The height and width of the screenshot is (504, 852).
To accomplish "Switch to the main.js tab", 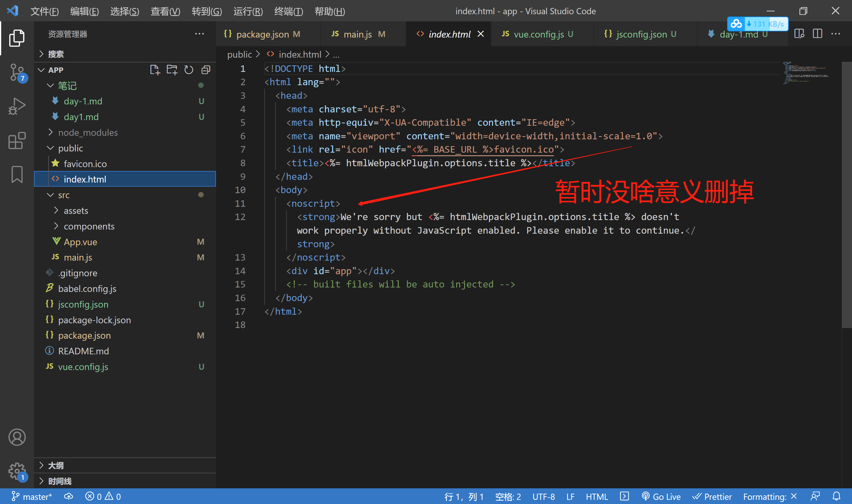I will [363, 34].
